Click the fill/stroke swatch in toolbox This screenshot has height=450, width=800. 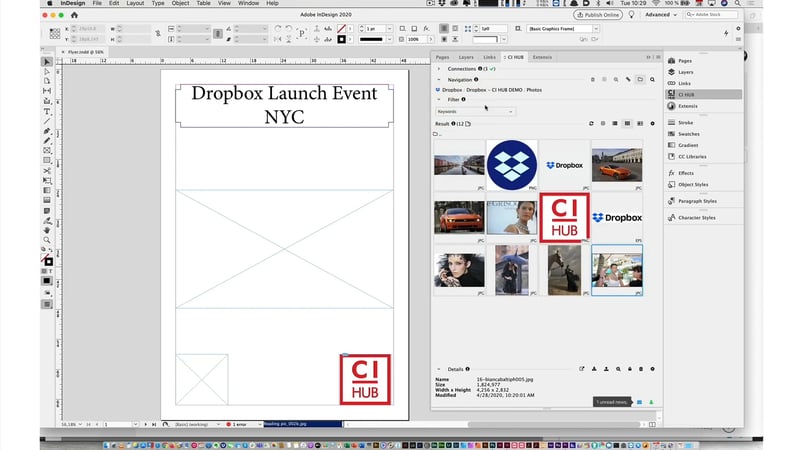pyautogui.click(x=47, y=260)
